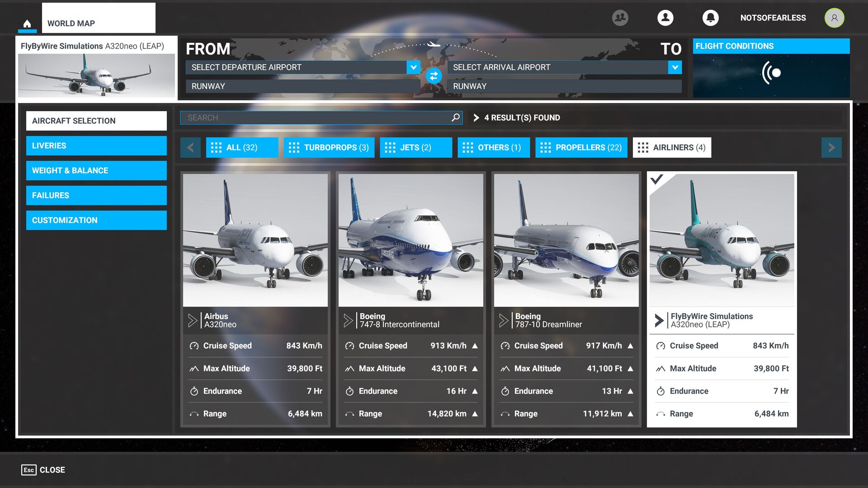
Task: Swap departure and arrival airports
Action: point(434,76)
